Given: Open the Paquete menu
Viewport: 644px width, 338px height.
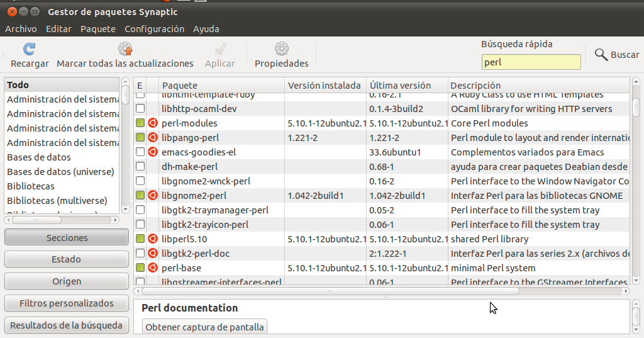Looking at the screenshot, I should pos(98,29).
